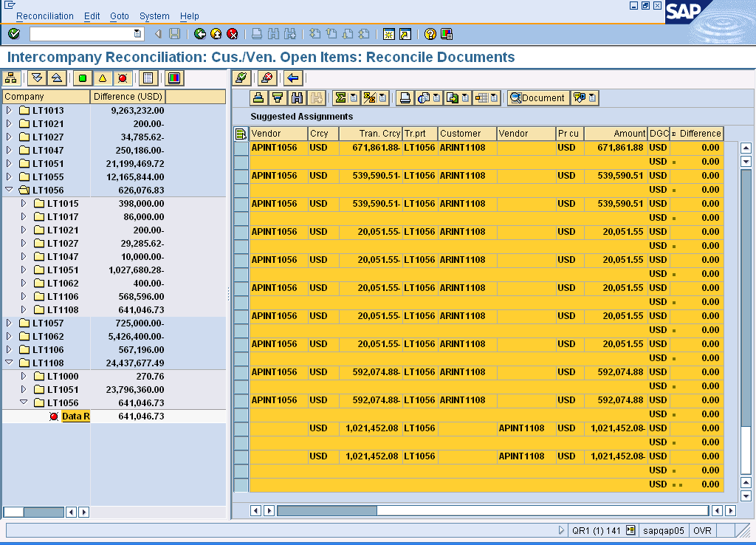756x545 pixels.
Task: Toggle the green square status filter
Action: pos(83,78)
